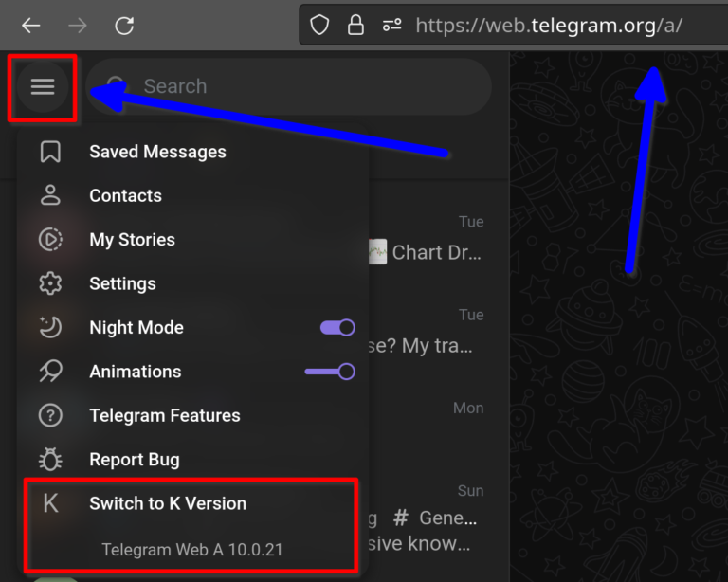Click the Contacts person icon
Screen dimensions: 728x582
[50, 195]
